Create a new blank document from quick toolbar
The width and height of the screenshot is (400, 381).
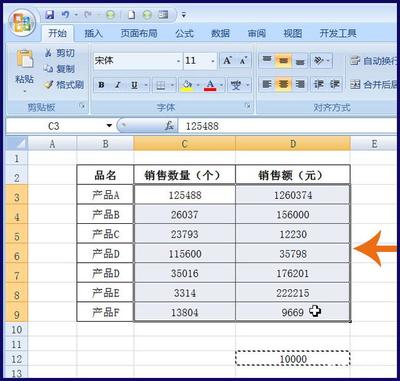tap(132, 15)
